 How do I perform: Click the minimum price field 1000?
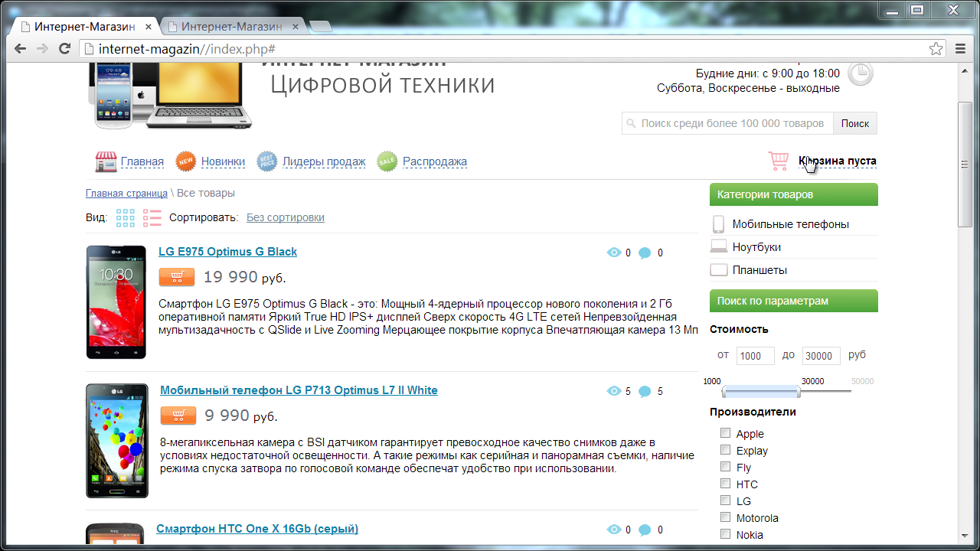[x=756, y=356]
